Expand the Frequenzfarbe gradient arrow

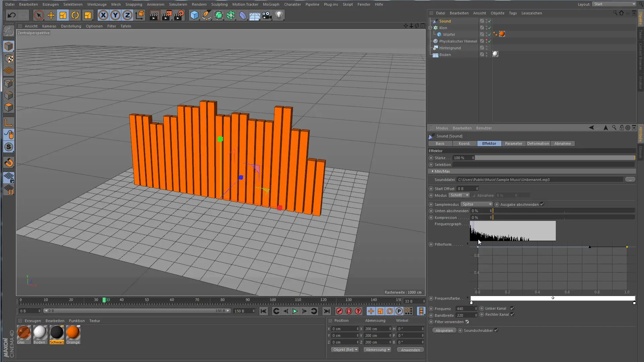[468, 298]
